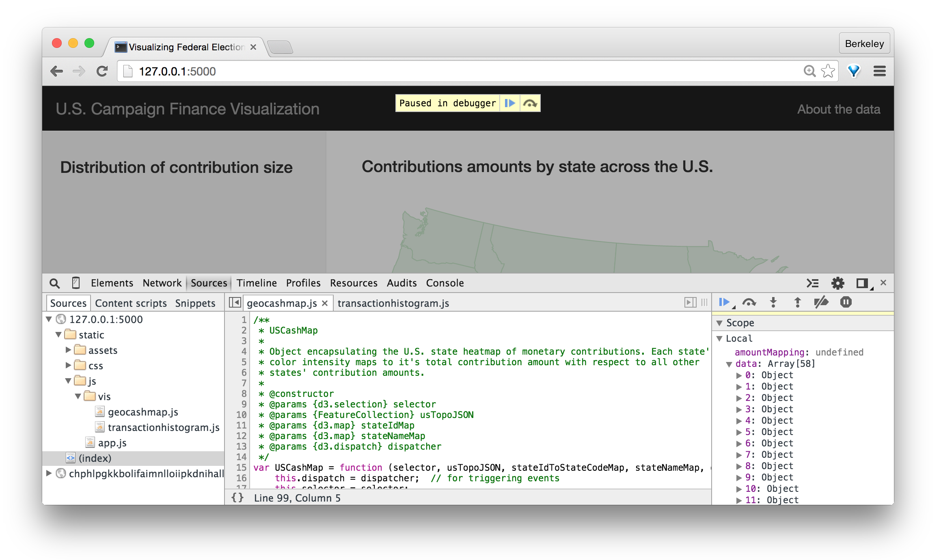Expand object 0 in data array
This screenshot has height=560, width=941.
coord(739,375)
